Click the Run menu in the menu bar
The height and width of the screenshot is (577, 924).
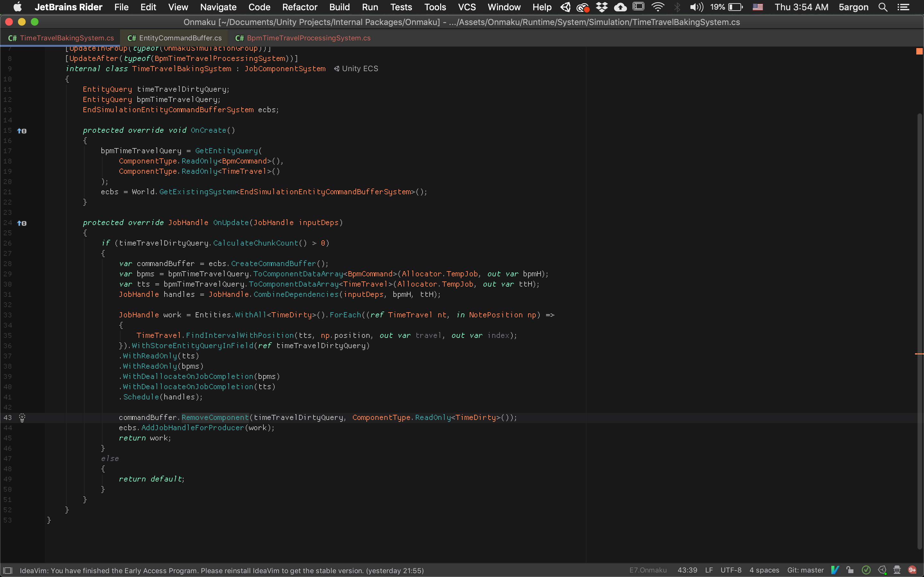369,7
